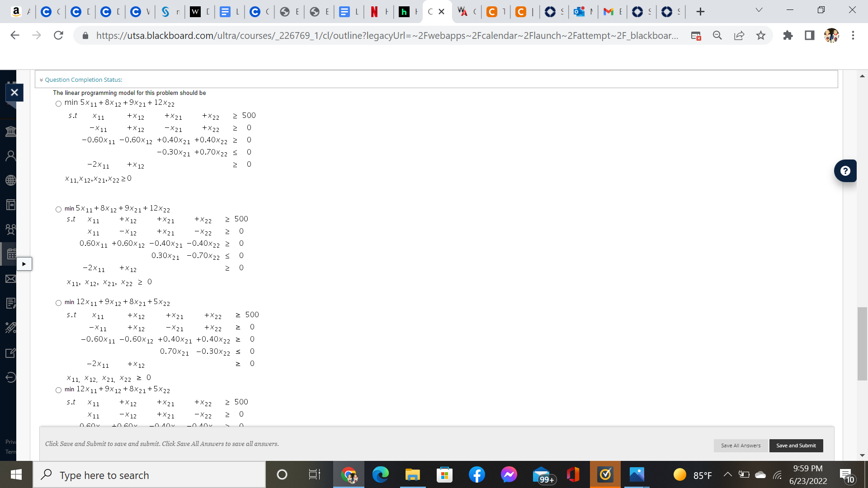Click the scrollbar up arrow
Image resolution: width=868 pixels, height=488 pixels.
(862, 76)
